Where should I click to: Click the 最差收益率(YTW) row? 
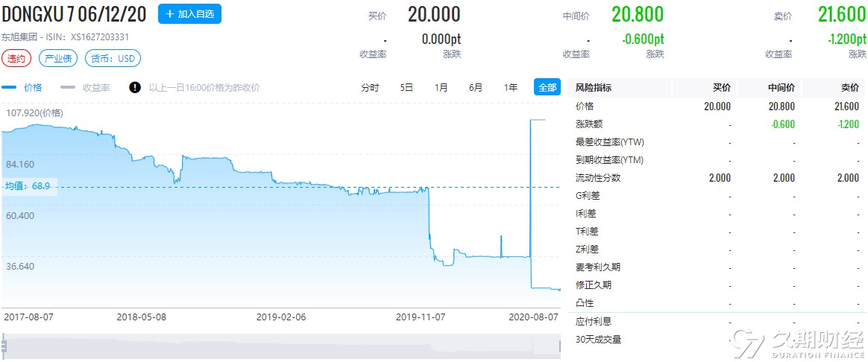click(x=610, y=142)
